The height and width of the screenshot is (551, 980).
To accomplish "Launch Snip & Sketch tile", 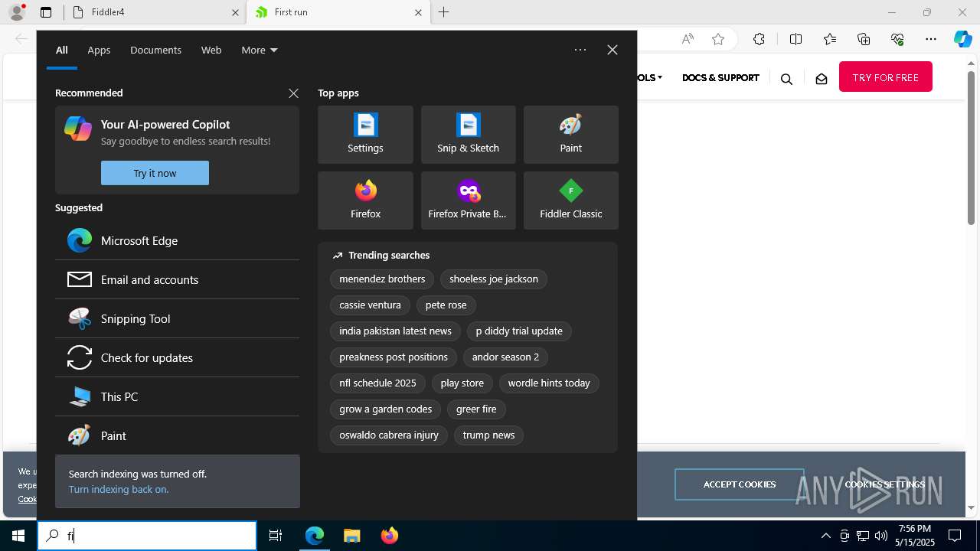I will [x=468, y=135].
